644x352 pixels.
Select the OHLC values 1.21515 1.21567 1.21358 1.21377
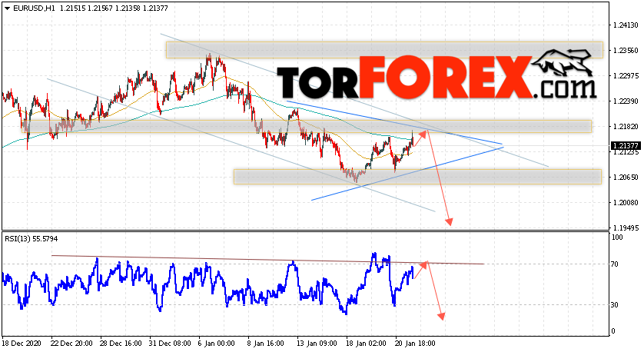click(115, 8)
